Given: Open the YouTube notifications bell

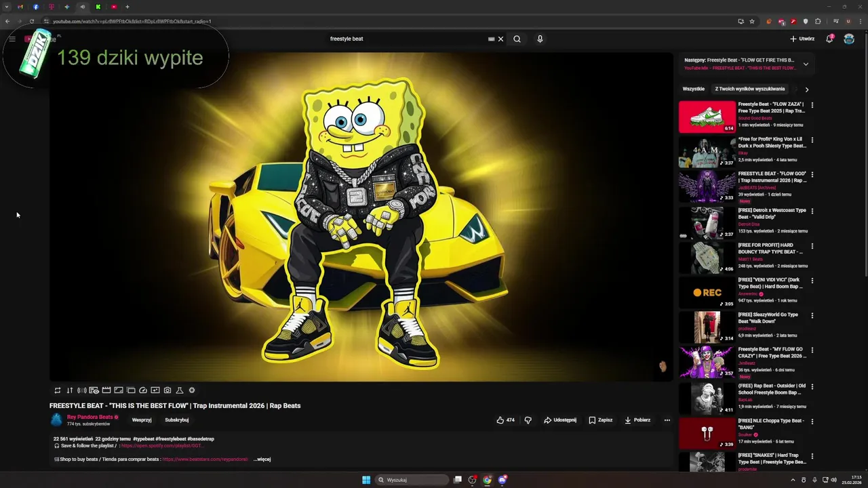Looking at the screenshot, I should (829, 39).
